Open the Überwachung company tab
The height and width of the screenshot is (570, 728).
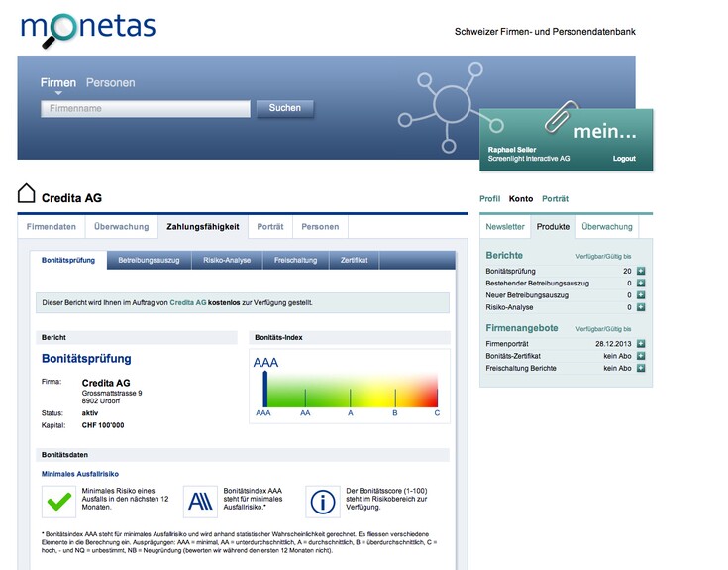[121, 227]
